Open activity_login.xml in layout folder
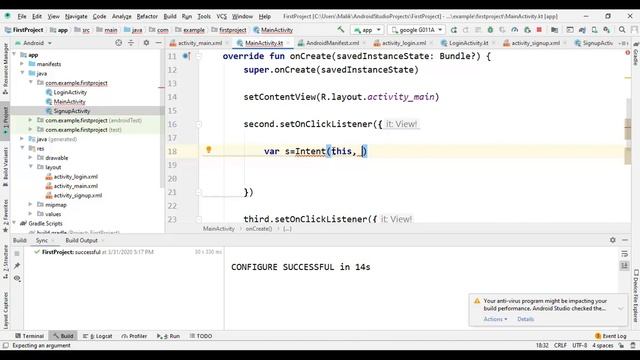 (76, 177)
